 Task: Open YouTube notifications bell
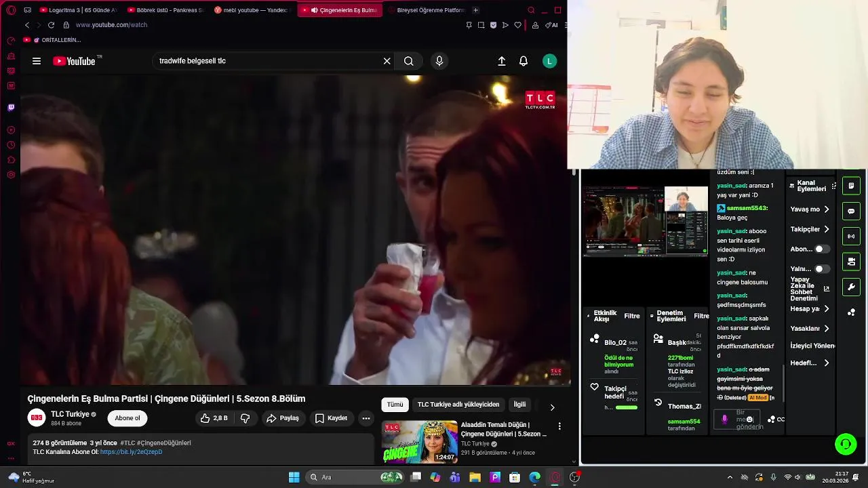click(x=524, y=61)
